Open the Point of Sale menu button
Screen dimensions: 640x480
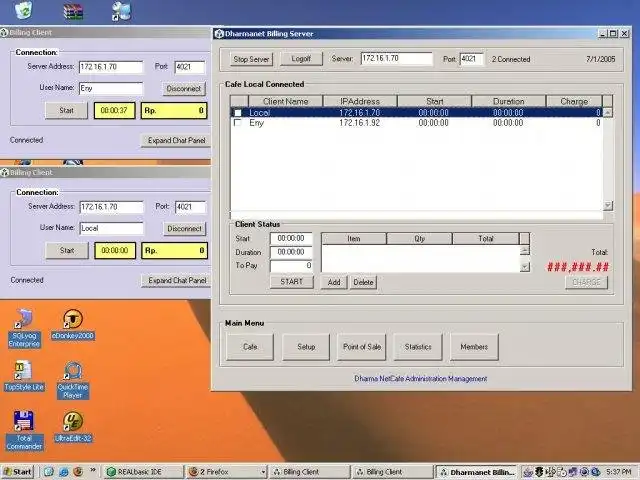(x=362, y=347)
